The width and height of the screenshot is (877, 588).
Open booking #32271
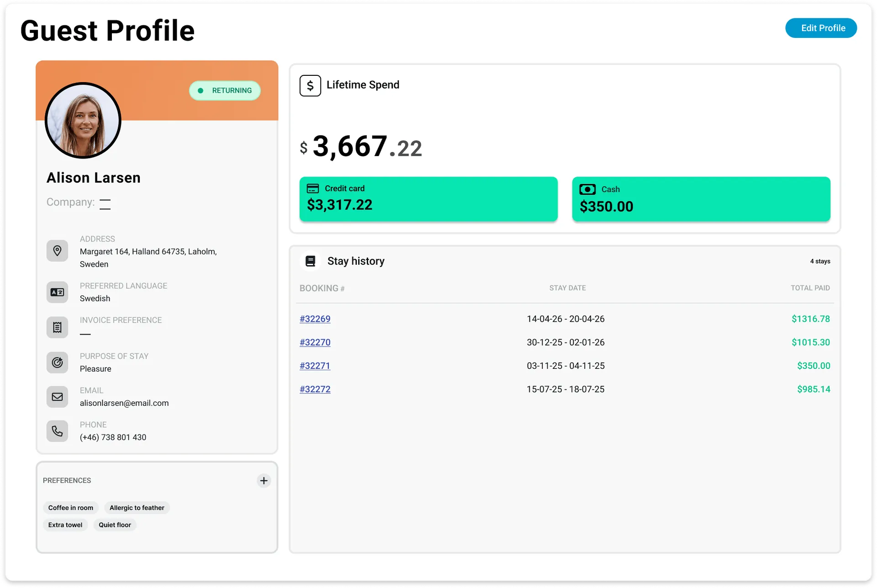coord(315,366)
